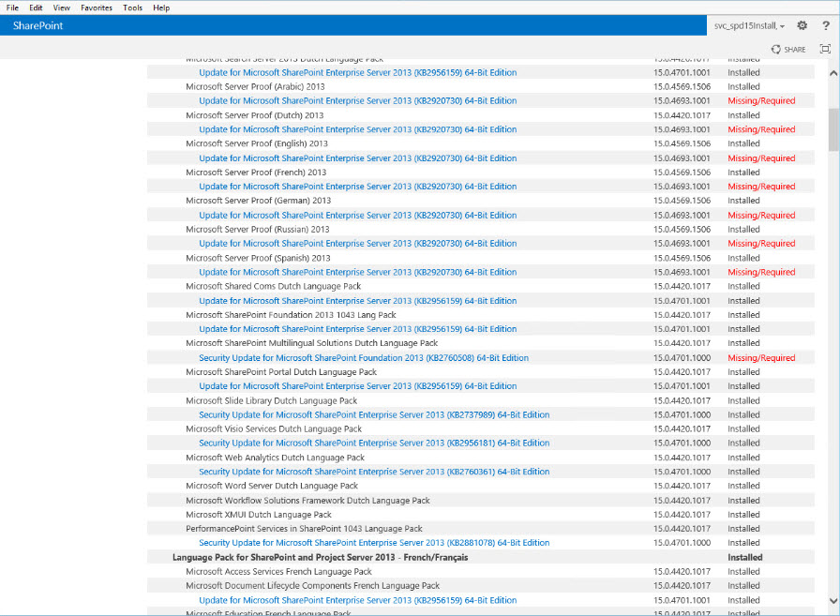
Task: Click Installed status in XMUI Dutch Language Pack row
Action: [x=743, y=514]
